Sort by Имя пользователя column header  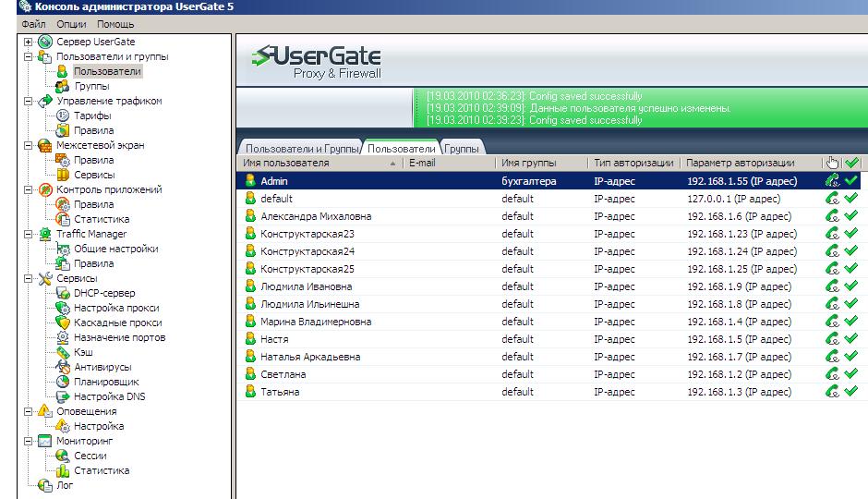pos(319,163)
